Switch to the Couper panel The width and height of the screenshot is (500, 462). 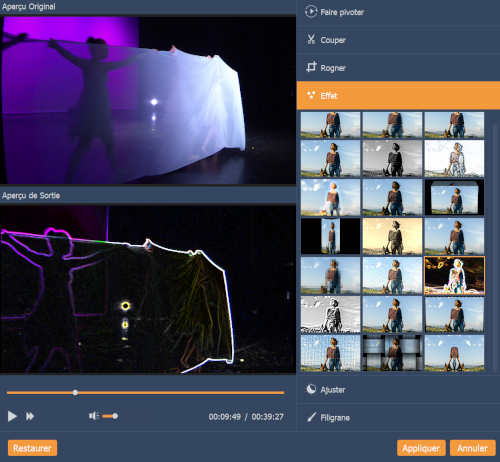(x=398, y=40)
